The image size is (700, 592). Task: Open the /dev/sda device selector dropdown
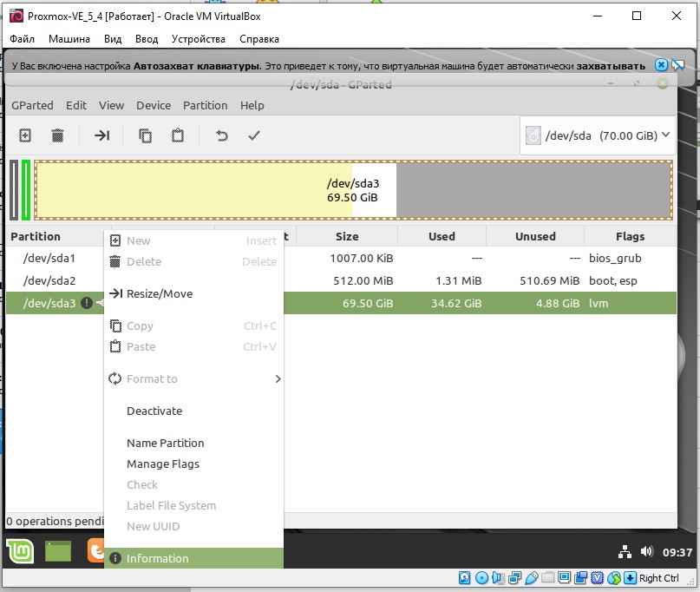598,135
